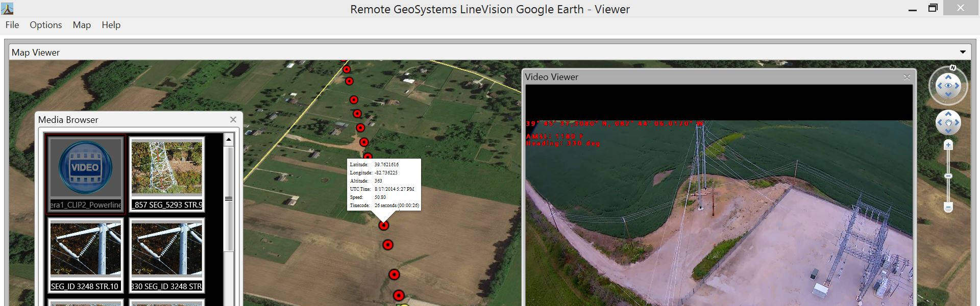This screenshot has height=306, width=980.
Task: Select the thumbnail labeled 330 SEG_ID 3248 STR
Action: tap(167, 256)
